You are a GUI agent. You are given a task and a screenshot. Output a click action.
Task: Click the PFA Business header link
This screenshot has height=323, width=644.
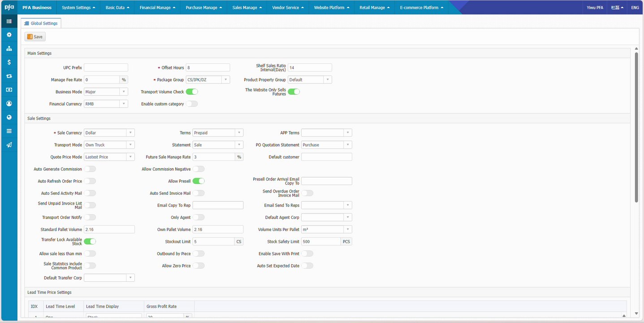37,8
